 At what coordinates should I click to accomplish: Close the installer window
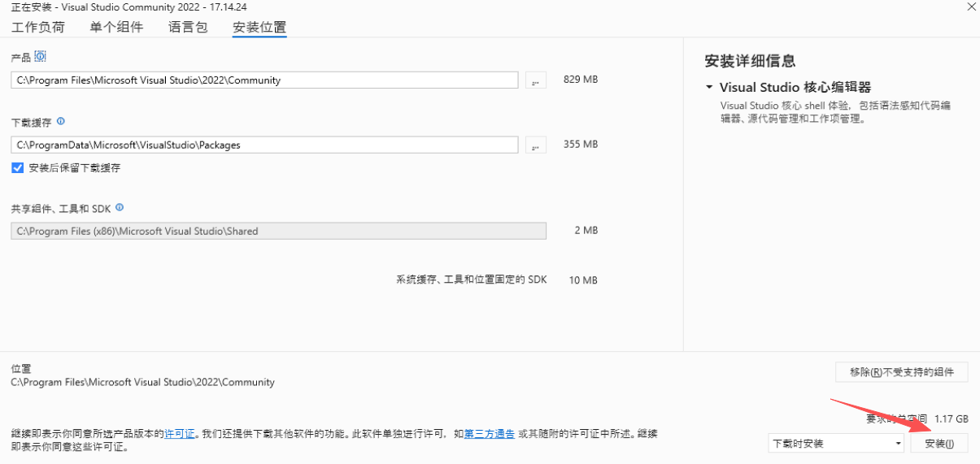[971, 7]
